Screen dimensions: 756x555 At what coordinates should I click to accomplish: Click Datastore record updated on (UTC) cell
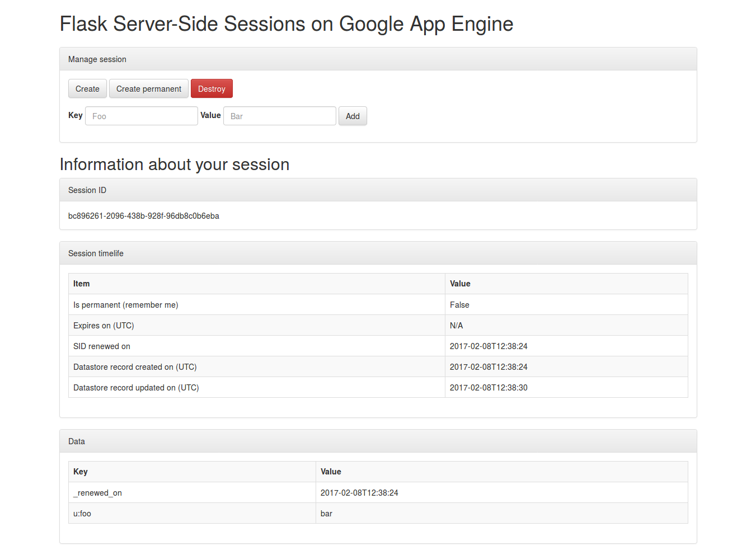[257, 387]
